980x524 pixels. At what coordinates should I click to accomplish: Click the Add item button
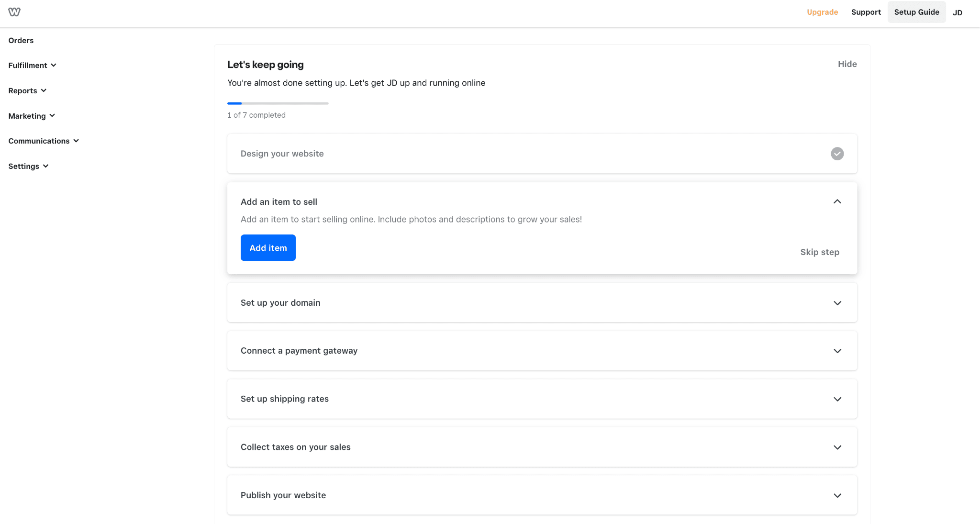[x=267, y=248]
